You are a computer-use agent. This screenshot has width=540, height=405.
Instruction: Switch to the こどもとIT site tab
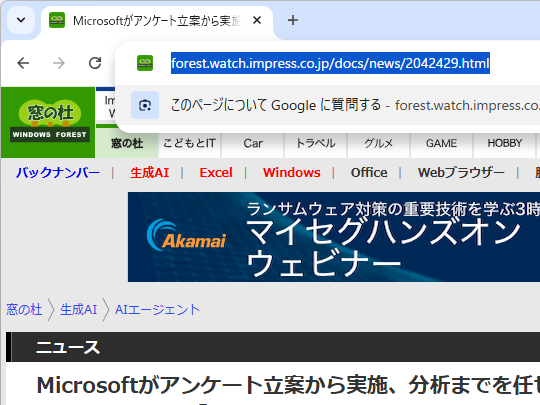[189, 143]
